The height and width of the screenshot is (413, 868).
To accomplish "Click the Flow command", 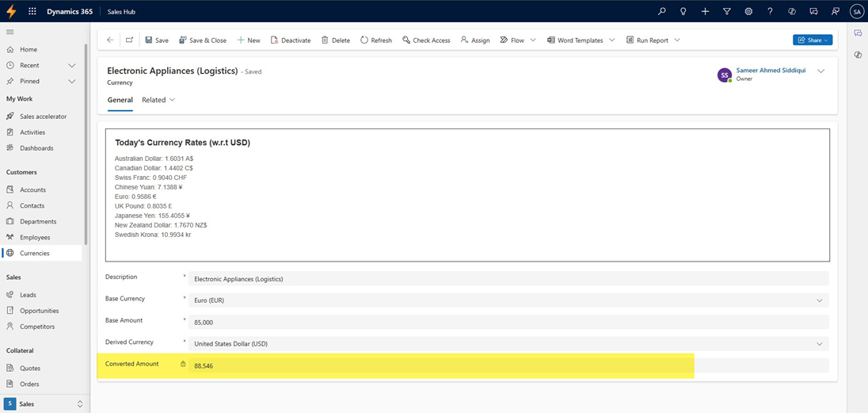I will (512, 40).
